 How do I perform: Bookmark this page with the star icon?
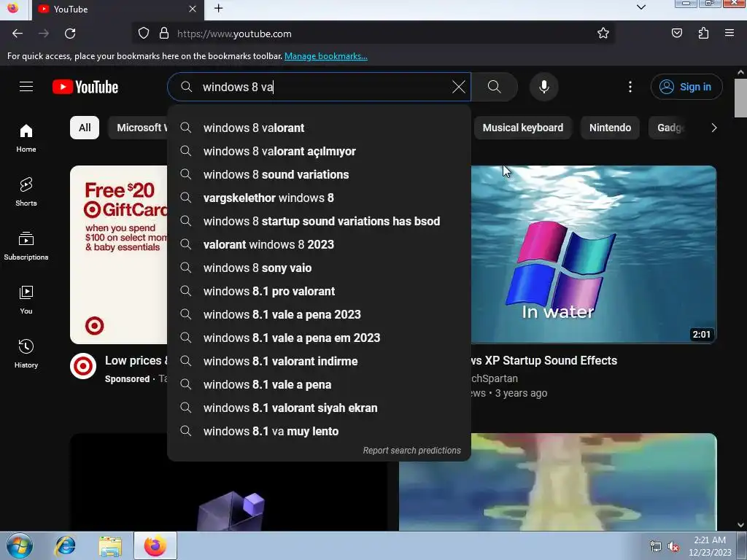pyautogui.click(x=603, y=34)
